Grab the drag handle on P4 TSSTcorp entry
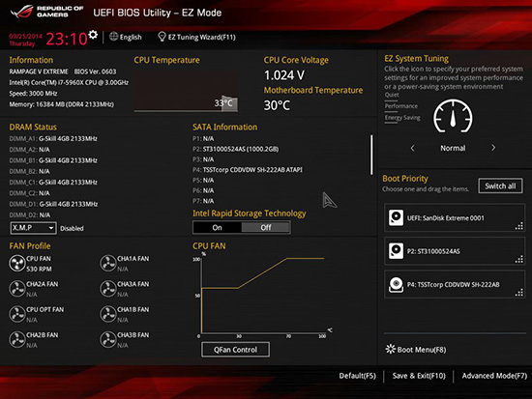This screenshot has height=399, width=532. tap(519, 293)
